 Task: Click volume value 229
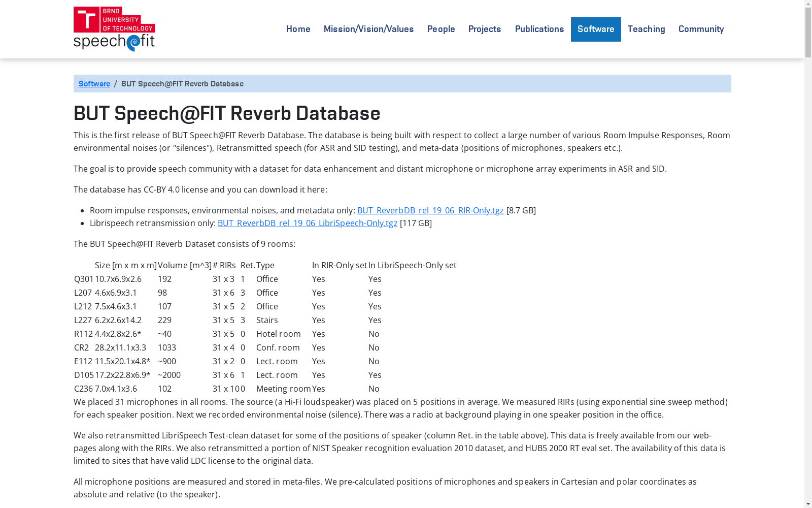pos(165,320)
